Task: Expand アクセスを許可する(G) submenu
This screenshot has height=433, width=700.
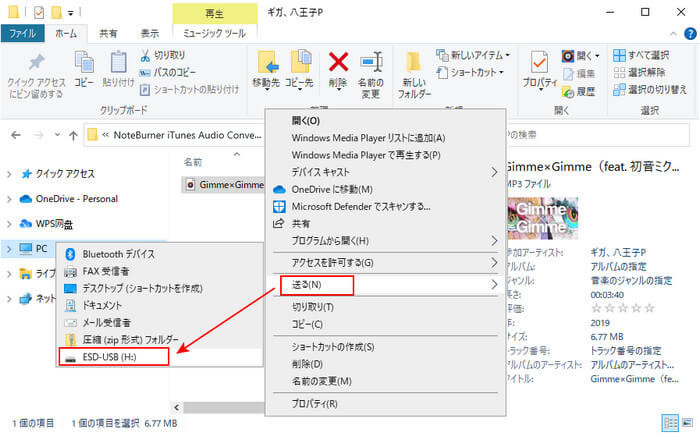Action: point(386,262)
